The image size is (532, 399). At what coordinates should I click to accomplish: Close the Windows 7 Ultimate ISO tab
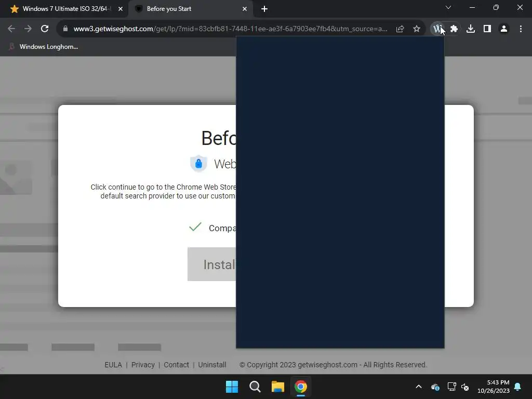pos(121,9)
